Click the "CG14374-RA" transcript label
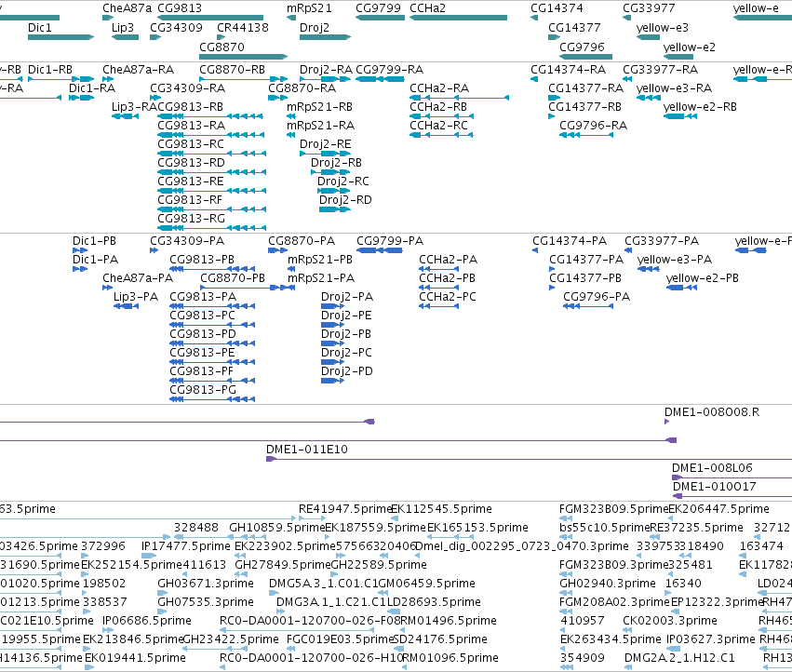Viewport: 792px width, 672px height. (568, 70)
